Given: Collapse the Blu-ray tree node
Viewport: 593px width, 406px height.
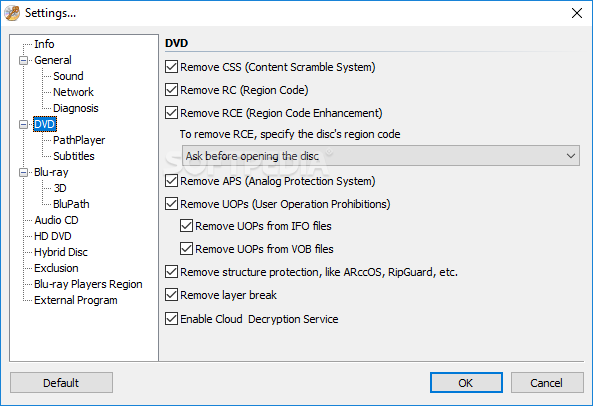Looking at the screenshot, I should [23, 173].
